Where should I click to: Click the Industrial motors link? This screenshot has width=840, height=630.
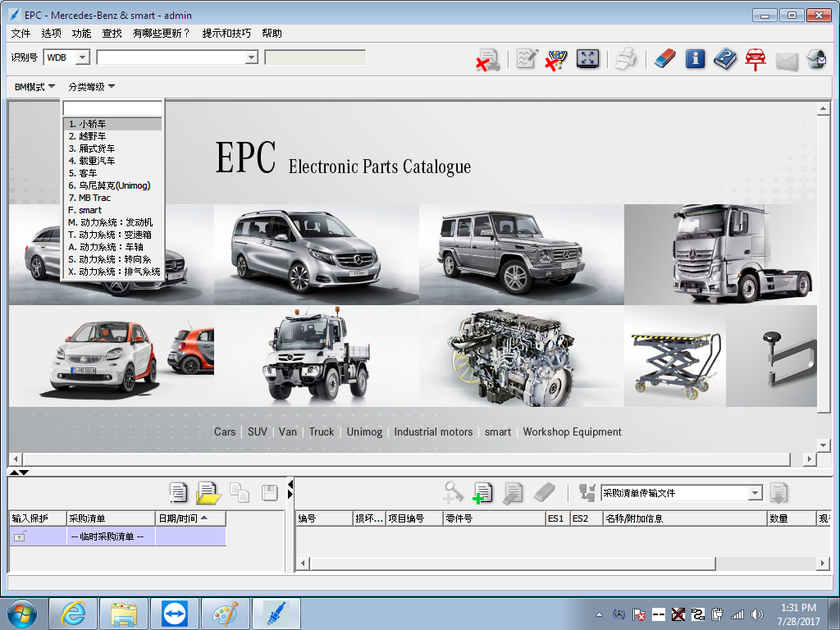point(433,431)
